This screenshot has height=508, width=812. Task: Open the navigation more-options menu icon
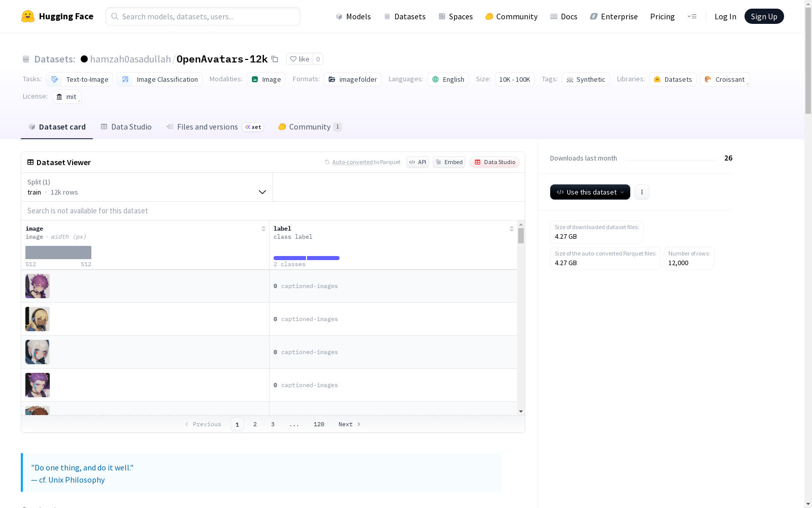click(692, 16)
